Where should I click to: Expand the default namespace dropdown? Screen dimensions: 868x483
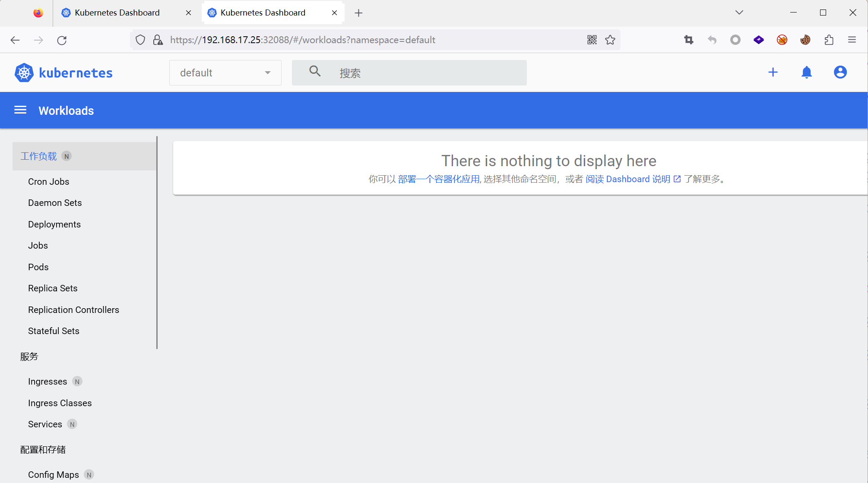click(225, 73)
